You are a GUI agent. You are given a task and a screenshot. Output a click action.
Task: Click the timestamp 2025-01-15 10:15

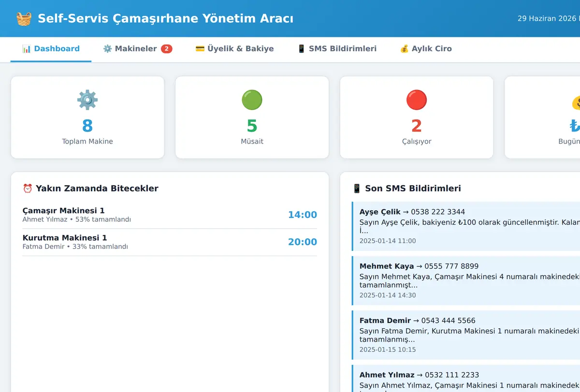[x=388, y=349]
